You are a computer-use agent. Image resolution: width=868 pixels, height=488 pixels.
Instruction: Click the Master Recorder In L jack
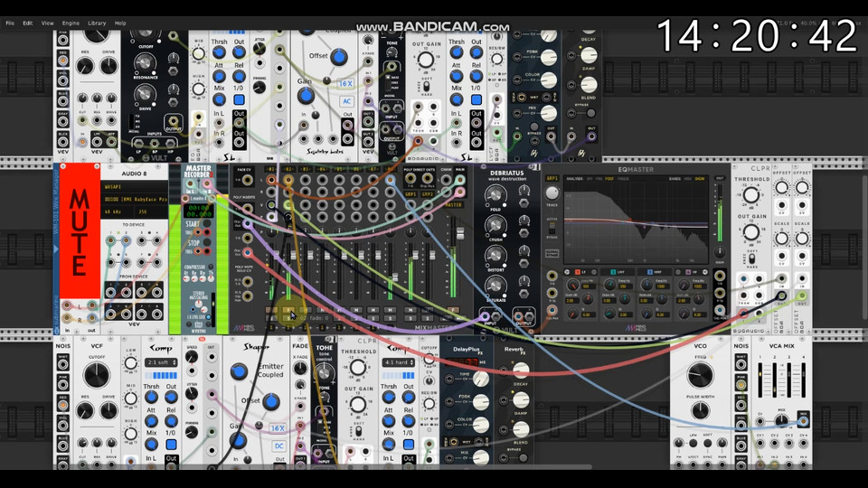tap(191, 183)
